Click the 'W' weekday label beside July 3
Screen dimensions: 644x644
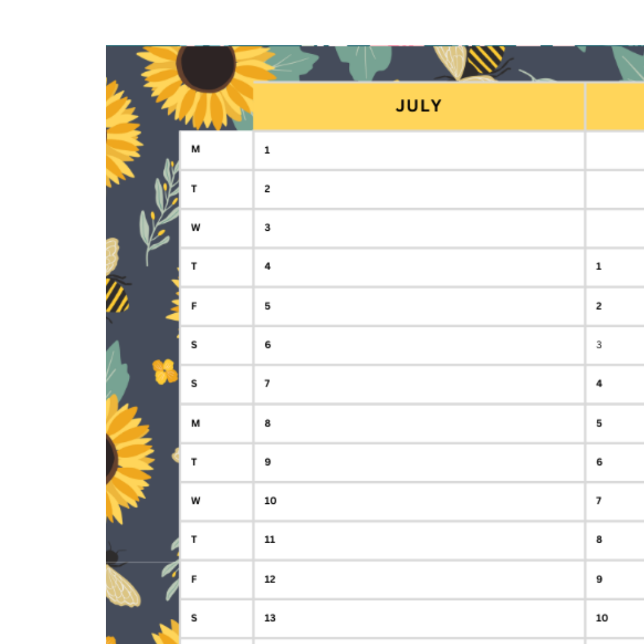tap(196, 228)
